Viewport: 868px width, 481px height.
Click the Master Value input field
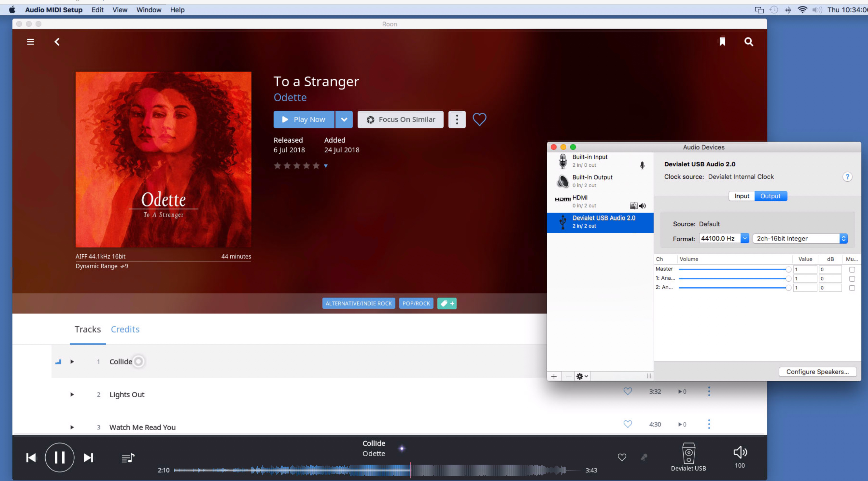pos(805,269)
